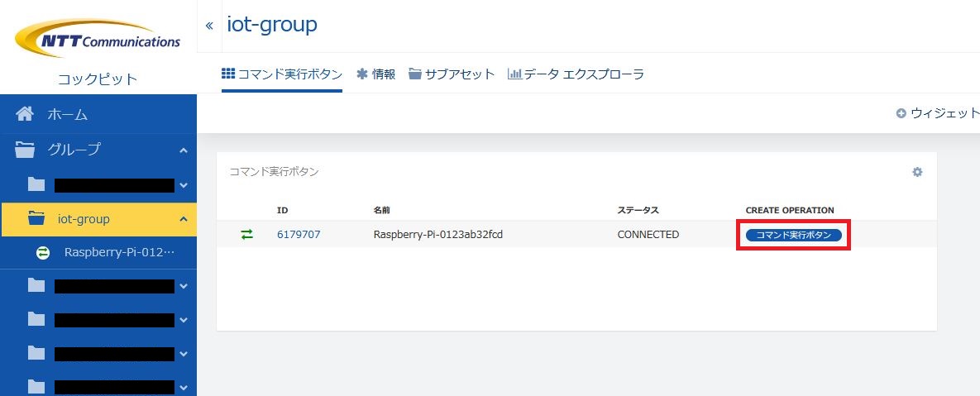Screen dimensions: 980x396
Task: Collapse the グループ section chevron
Action: click(x=183, y=150)
